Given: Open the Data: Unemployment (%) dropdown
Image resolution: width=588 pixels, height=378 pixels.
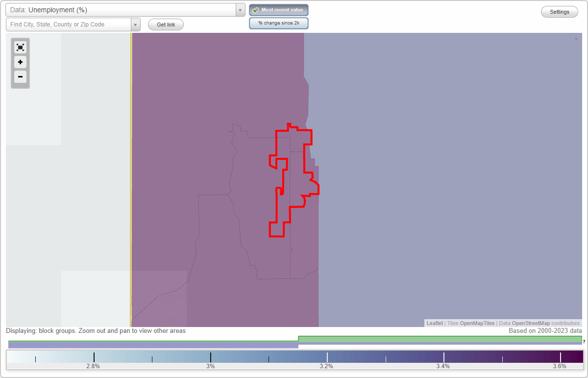Looking at the screenshot, I should tap(121, 10).
